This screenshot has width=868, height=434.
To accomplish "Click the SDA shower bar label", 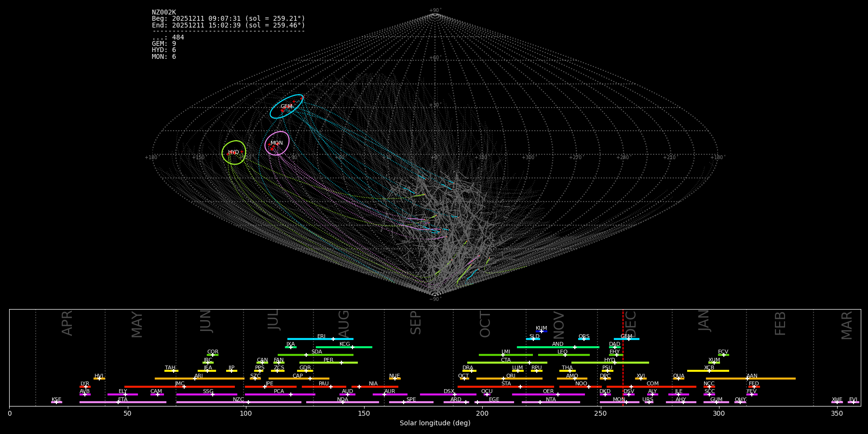I will coord(317,352).
